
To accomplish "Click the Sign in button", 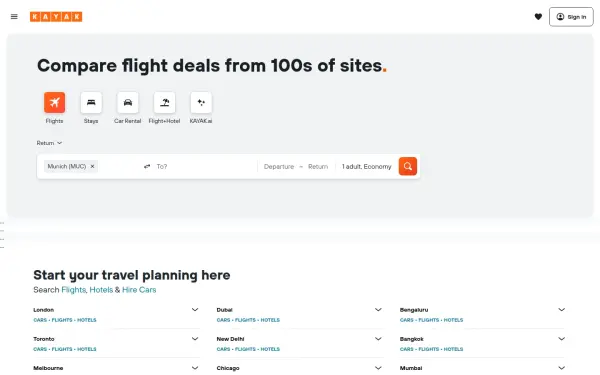I will pyautogui.click(x=571, y=17).
